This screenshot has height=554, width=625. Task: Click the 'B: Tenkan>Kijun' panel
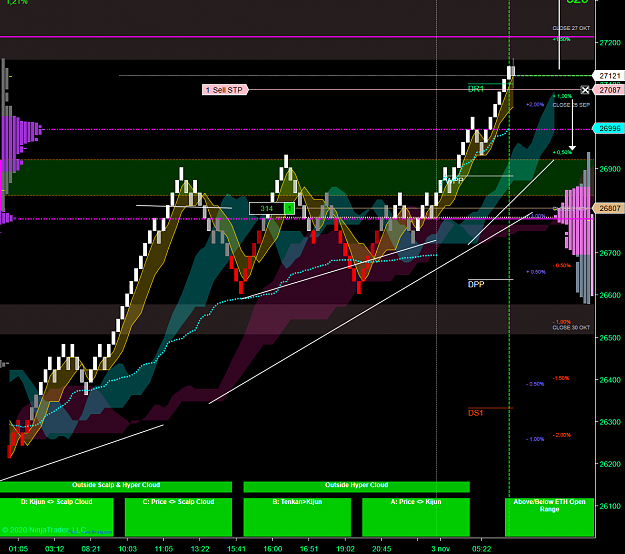tap(297, 517)
